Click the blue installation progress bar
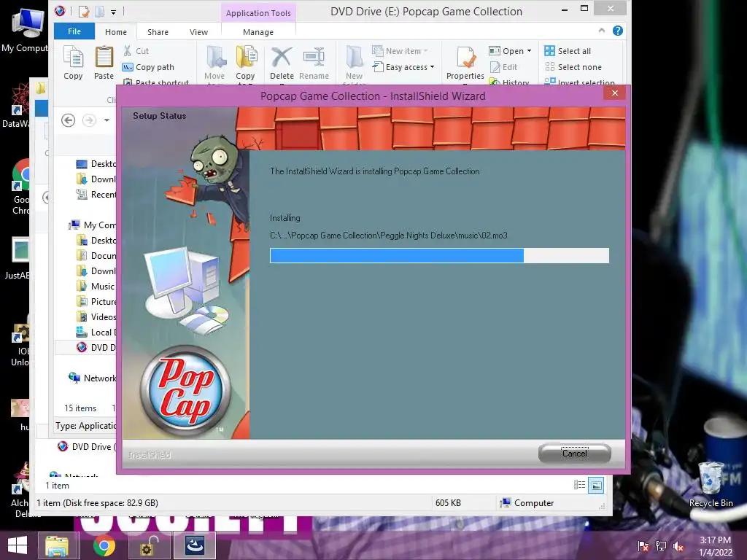Image resolution: width=747 pixels, height=560 pixels. (x=438, y=256)
